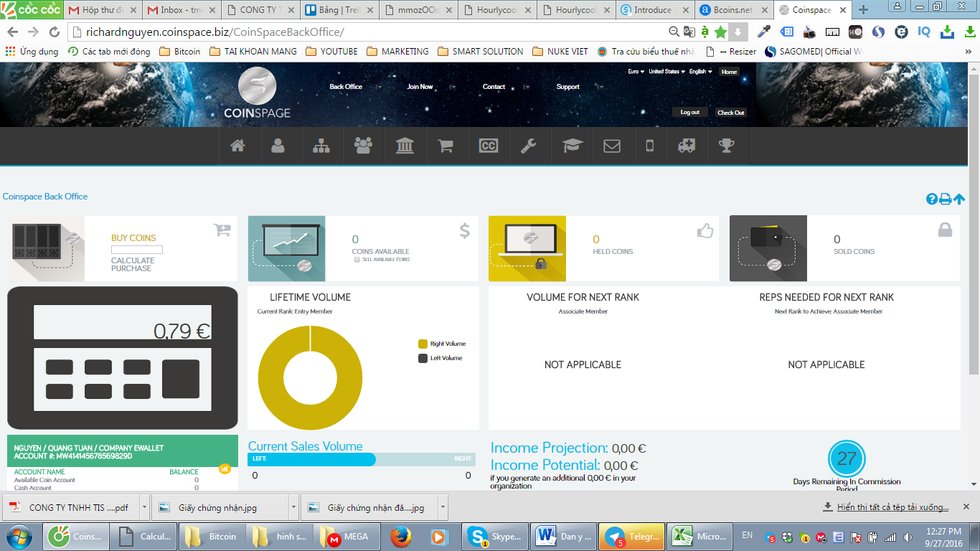Open the shopping cart icon in navigation bar
The image size is (980, 551).
click(x=446, y=146)
